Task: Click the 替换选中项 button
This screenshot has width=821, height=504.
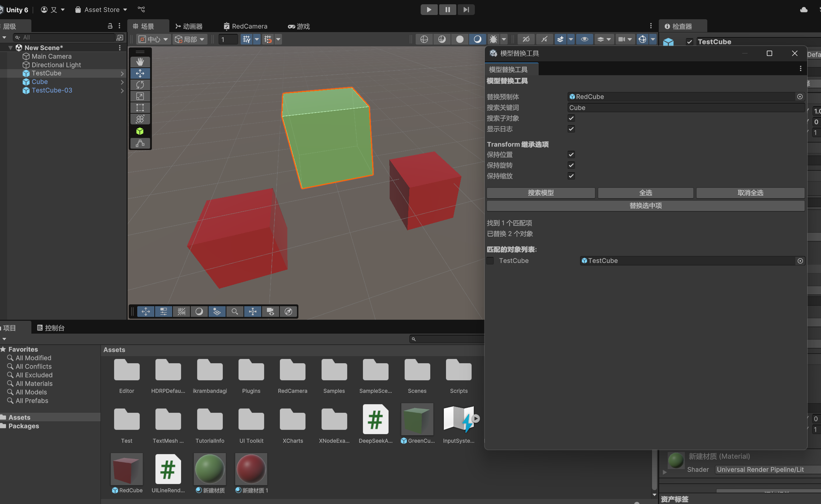Action: click(x=645, y=206)
